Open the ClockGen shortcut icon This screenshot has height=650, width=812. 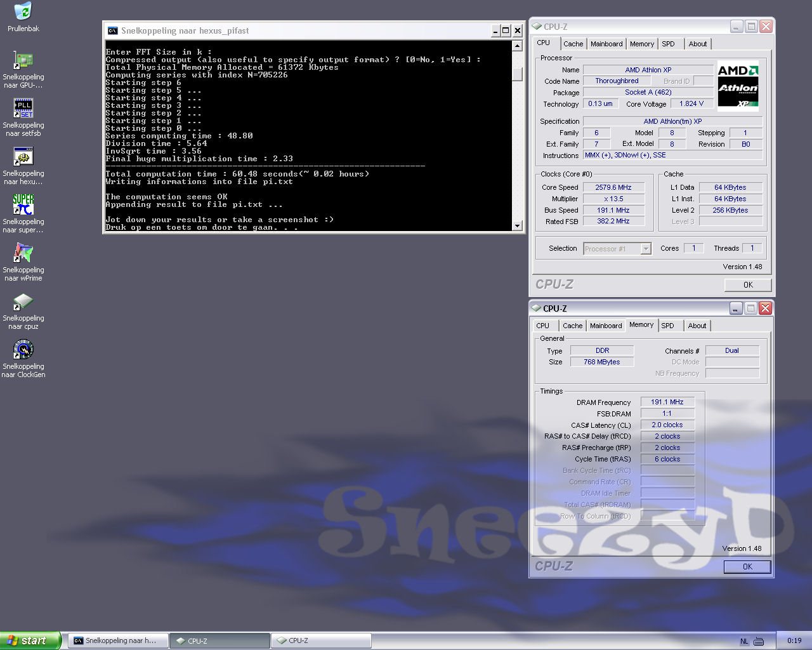click(x=23, y=349)
